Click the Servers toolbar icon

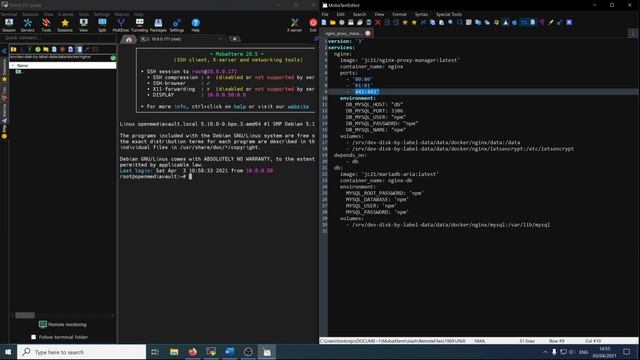point(27,24)
